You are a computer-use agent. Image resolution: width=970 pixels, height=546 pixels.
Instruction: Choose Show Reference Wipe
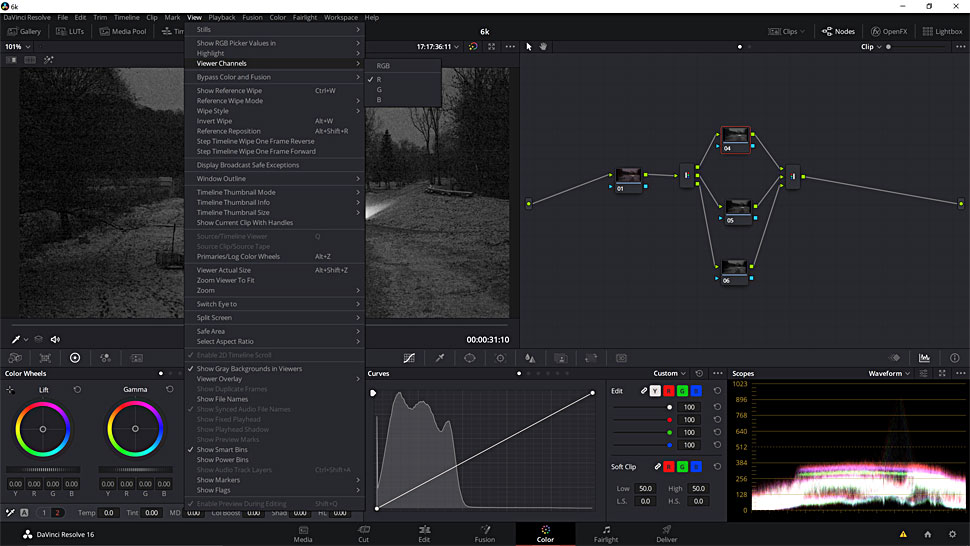(x=275, y=90)
